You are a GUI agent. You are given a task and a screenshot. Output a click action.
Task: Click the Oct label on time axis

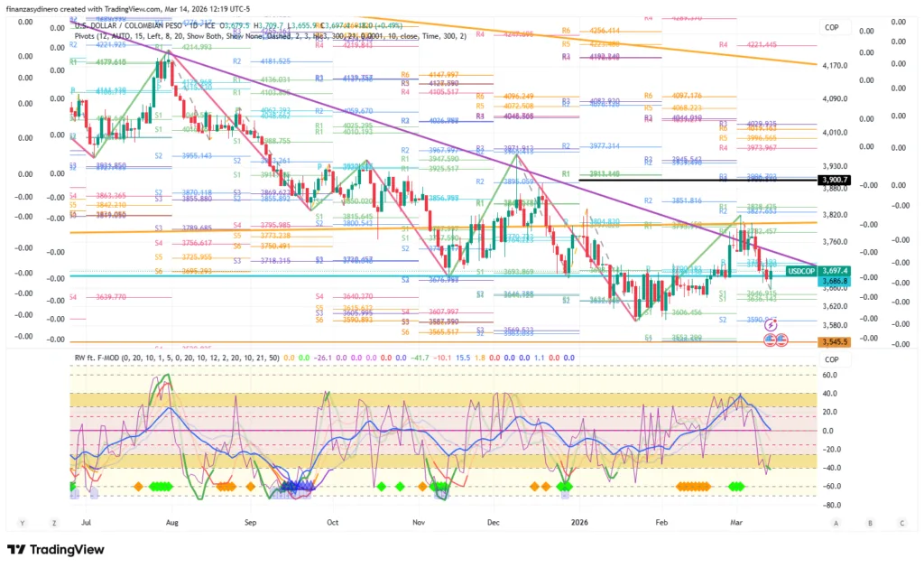click(333, 522)
